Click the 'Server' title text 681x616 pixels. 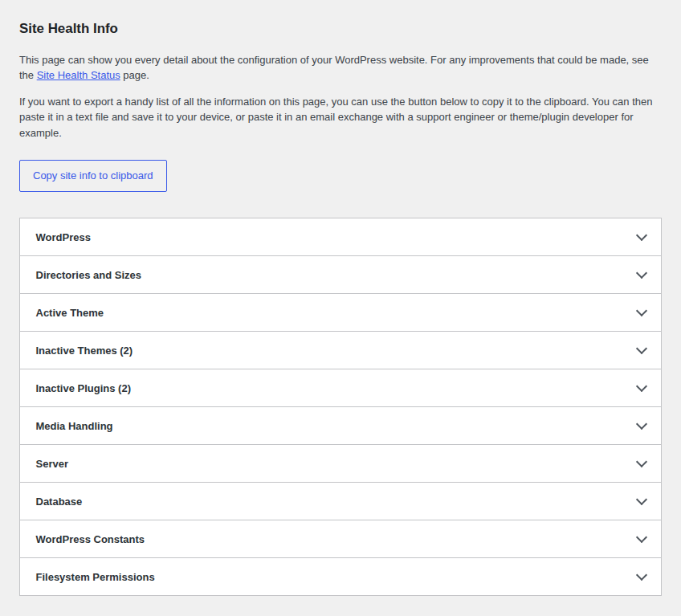pos(51,464)
